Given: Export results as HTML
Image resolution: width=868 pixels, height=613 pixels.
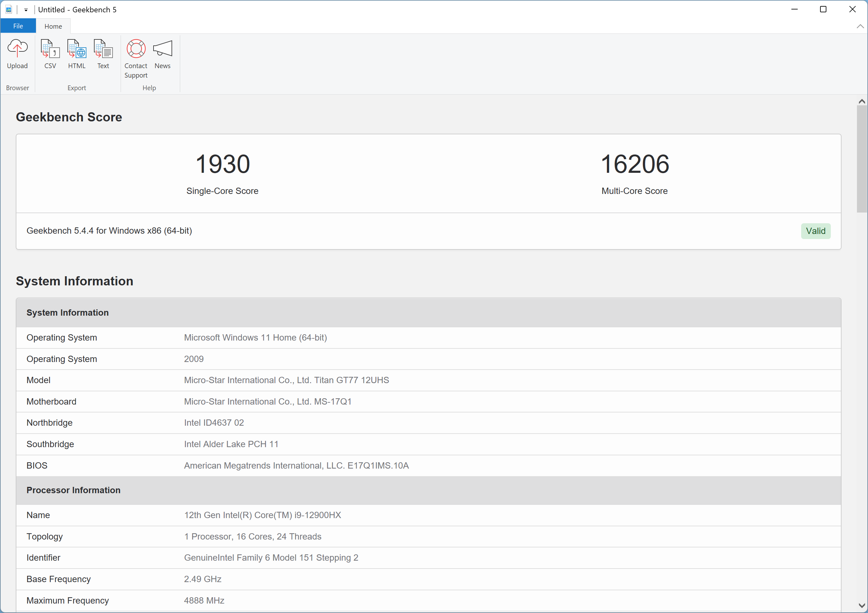Looking at the screenshot, I should 77,49.
